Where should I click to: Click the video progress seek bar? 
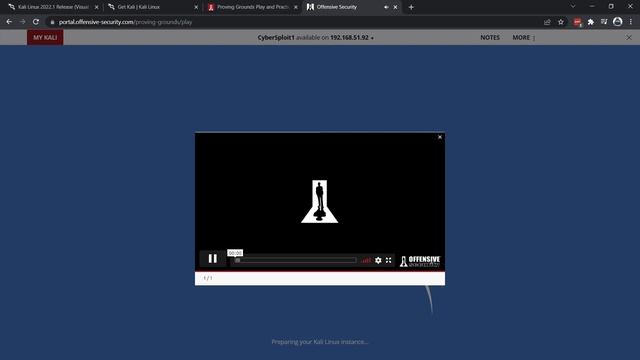pyautogui.click(x=296, y=260)
